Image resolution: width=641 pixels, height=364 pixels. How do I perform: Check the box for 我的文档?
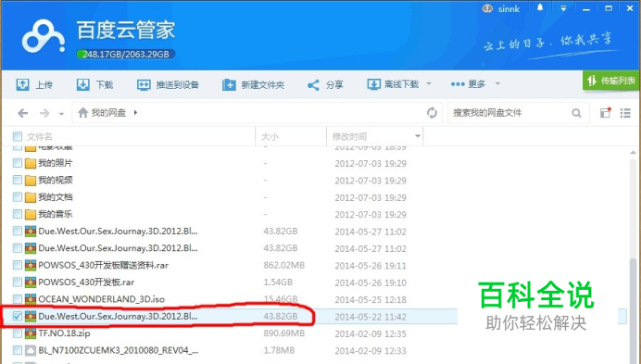[18, 197]
